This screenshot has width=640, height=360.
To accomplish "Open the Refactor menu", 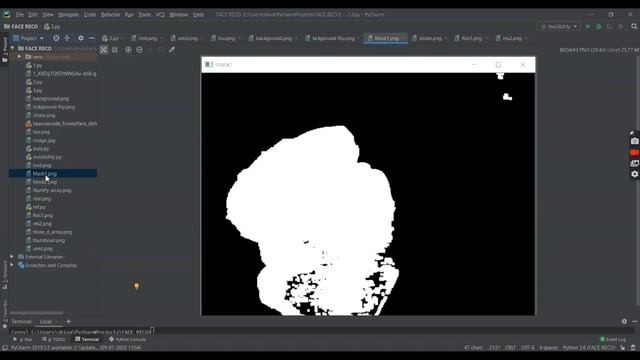I will 110,15.
